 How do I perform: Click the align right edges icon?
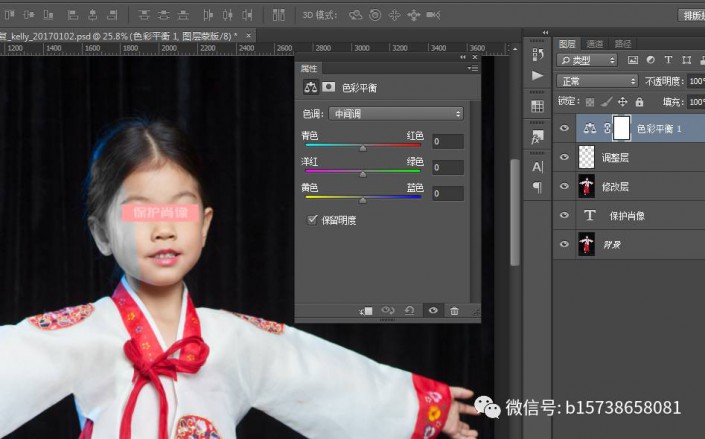coord(112,15)
